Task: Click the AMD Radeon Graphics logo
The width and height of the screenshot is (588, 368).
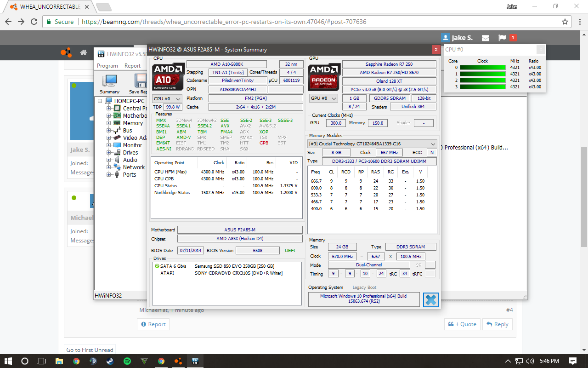Action: (x=324, y=77)
